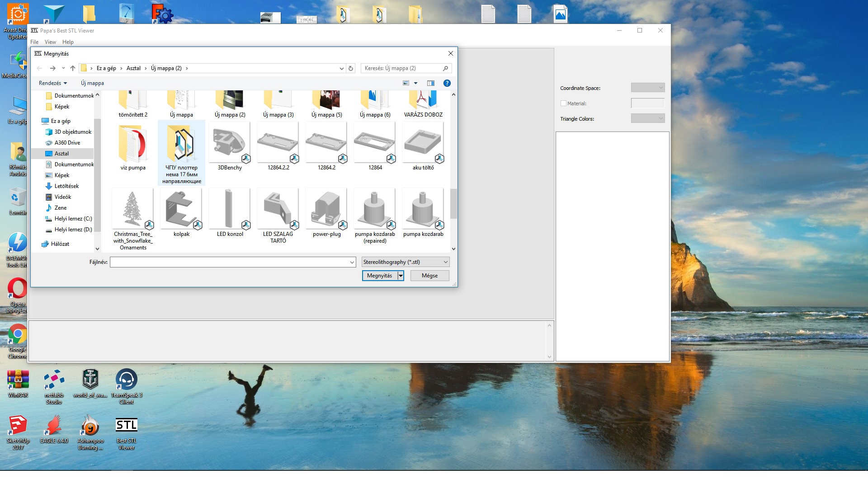
Task: Open the Best STL Viewer desktop shortcut
Action: 126,432
